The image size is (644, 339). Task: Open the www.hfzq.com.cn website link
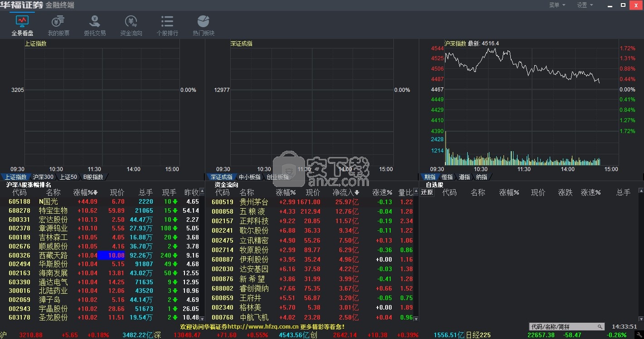[263, 326]
